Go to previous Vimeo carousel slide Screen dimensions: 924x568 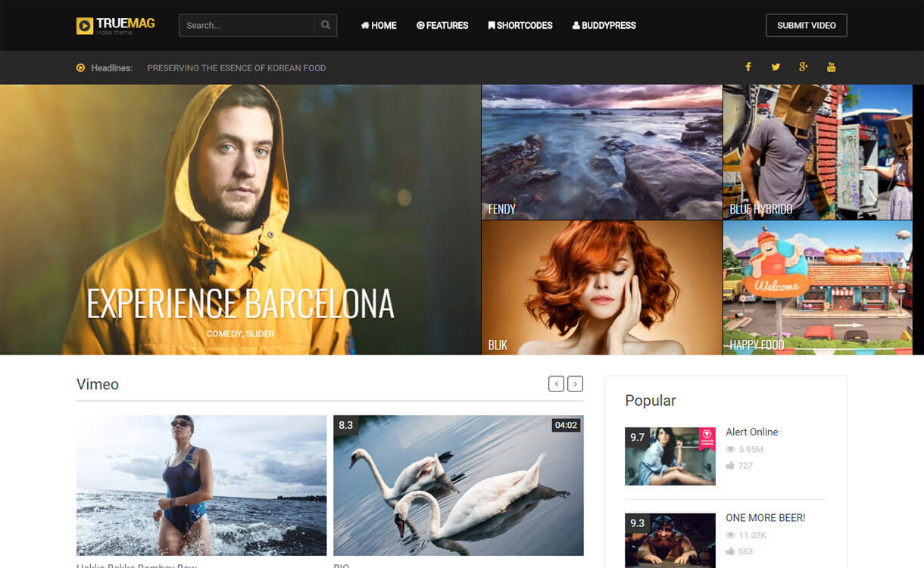557,384
